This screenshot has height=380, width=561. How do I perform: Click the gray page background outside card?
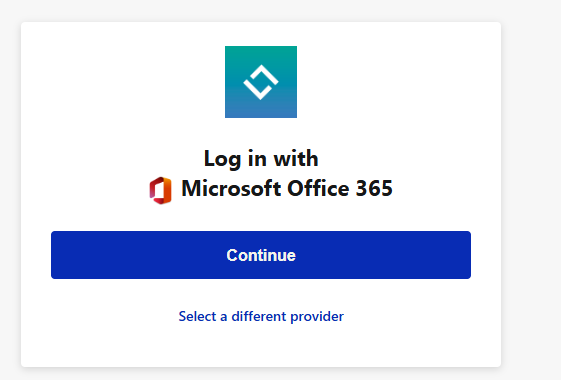(x=531, y=179)
